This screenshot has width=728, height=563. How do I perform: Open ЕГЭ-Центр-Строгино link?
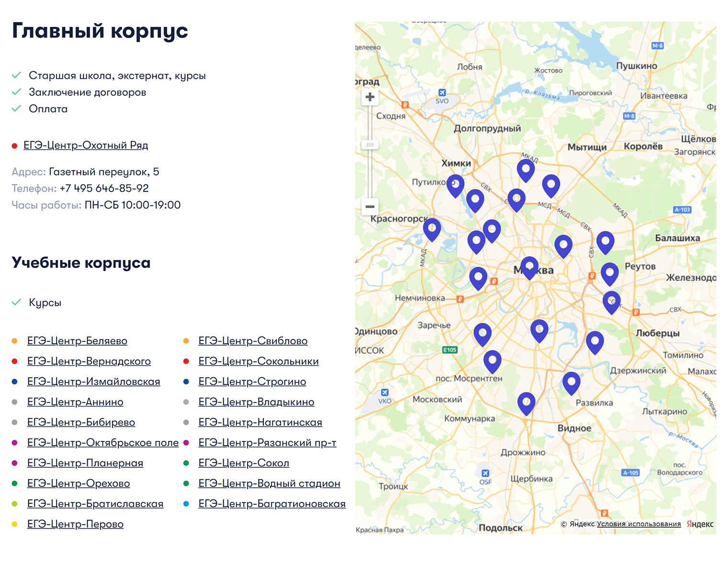coord(252,382)
